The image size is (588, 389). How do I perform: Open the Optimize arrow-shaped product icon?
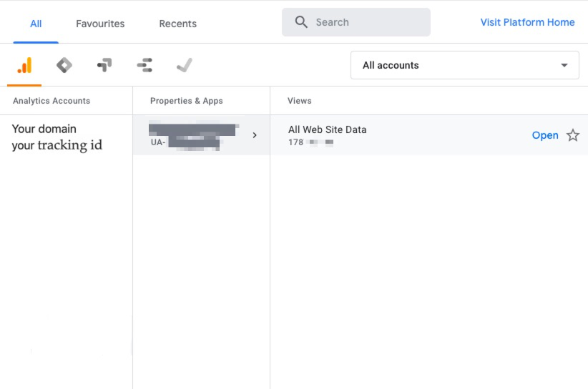(x=104, y=66)
